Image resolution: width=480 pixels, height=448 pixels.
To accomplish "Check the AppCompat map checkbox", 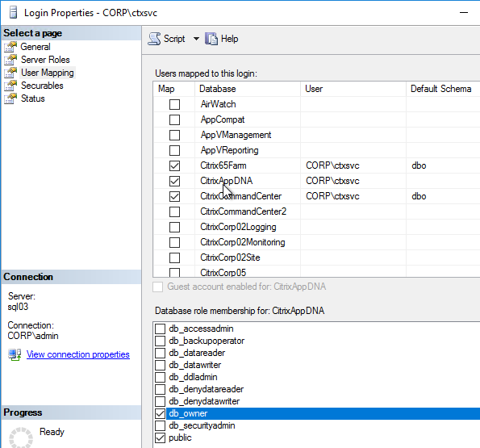I will [x=174, y=119].
